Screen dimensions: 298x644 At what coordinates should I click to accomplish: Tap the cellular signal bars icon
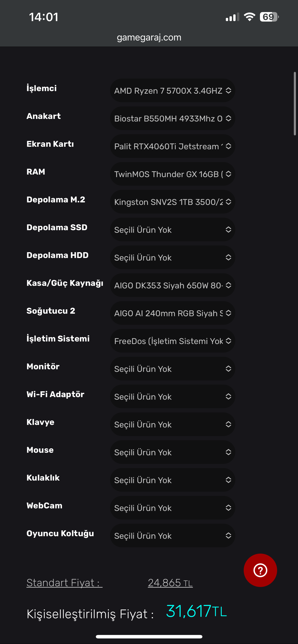(x=232, y=17)
